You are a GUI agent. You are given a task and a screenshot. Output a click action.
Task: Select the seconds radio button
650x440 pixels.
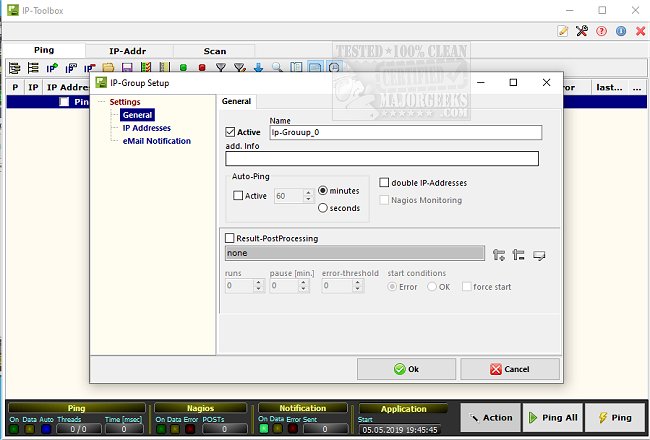(x=323, y=208)
